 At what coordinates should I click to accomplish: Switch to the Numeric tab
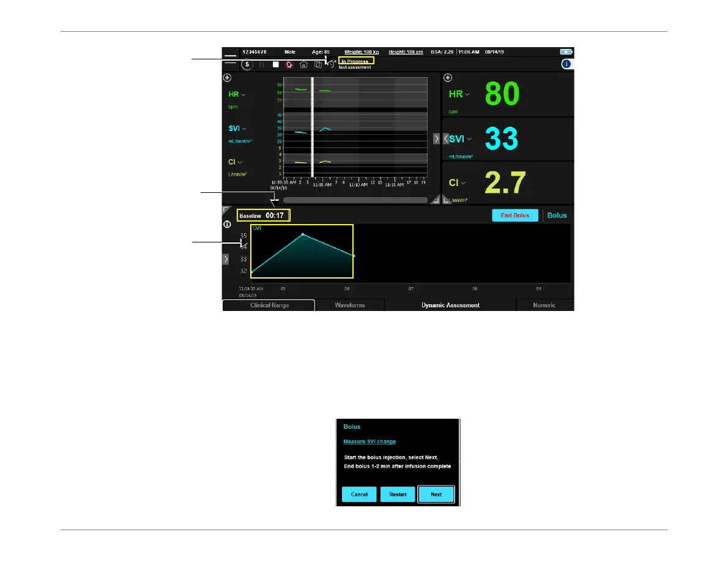[544, 305]
